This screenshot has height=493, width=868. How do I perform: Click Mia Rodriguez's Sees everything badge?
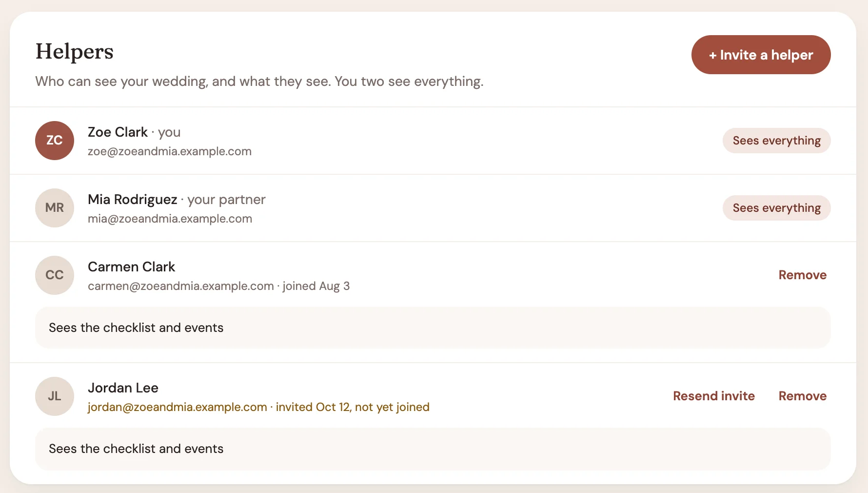776,208
